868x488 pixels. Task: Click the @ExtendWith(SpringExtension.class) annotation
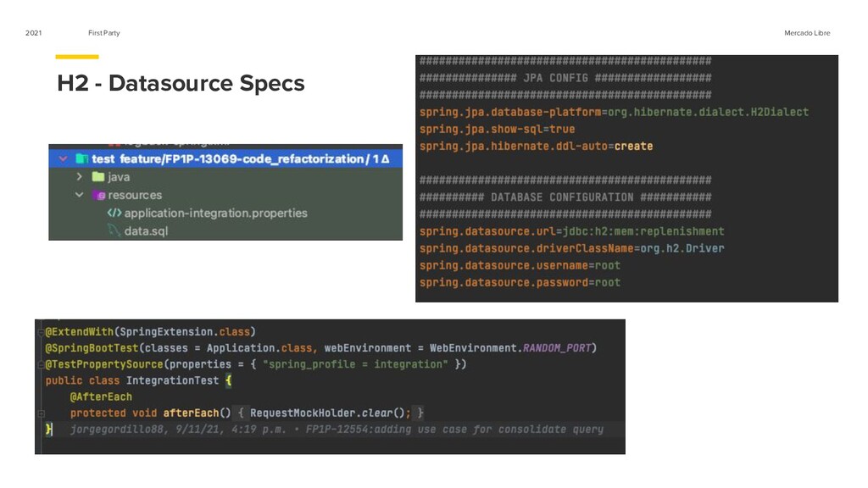151,332
